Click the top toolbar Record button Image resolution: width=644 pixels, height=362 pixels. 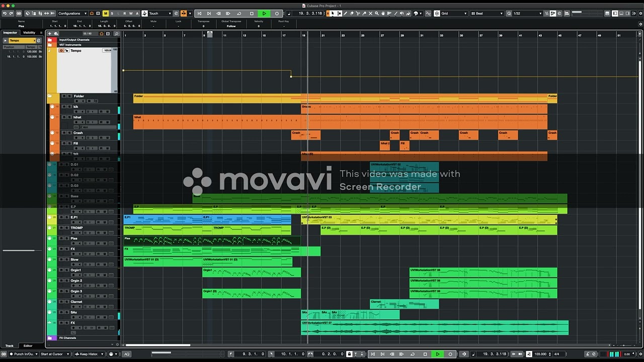pos(277,14)
